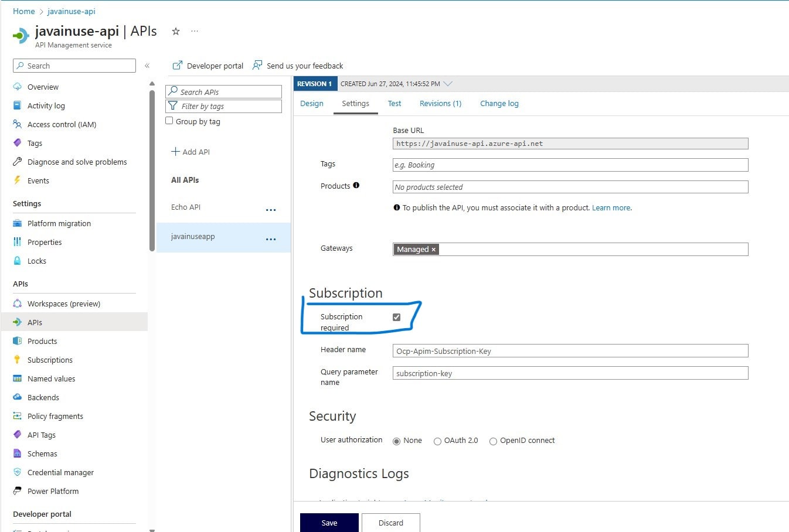Open the Gateways selection field
Image resolution: width=789 pixels, height=532 pixels.
pyautogui.click(x=570, y=249)
